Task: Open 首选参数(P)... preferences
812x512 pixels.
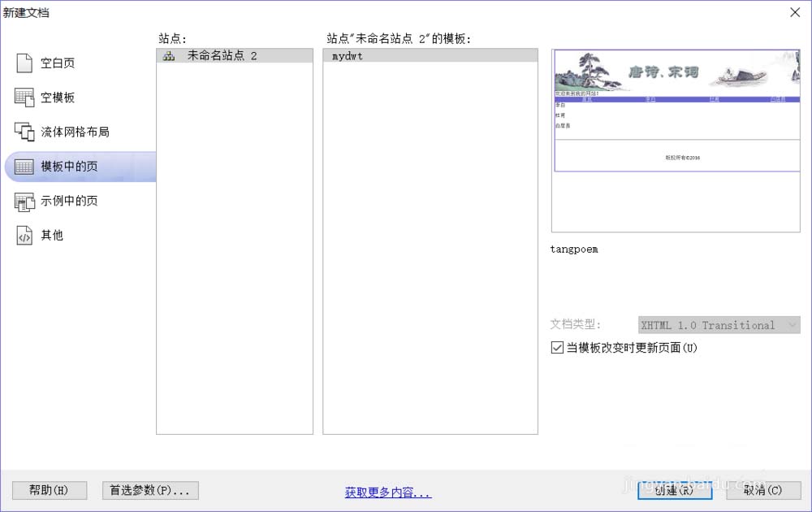Action: [150, 490]
